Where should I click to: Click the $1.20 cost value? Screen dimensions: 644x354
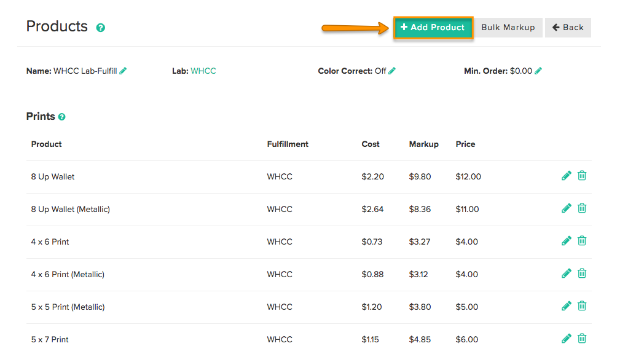point(371,307)
